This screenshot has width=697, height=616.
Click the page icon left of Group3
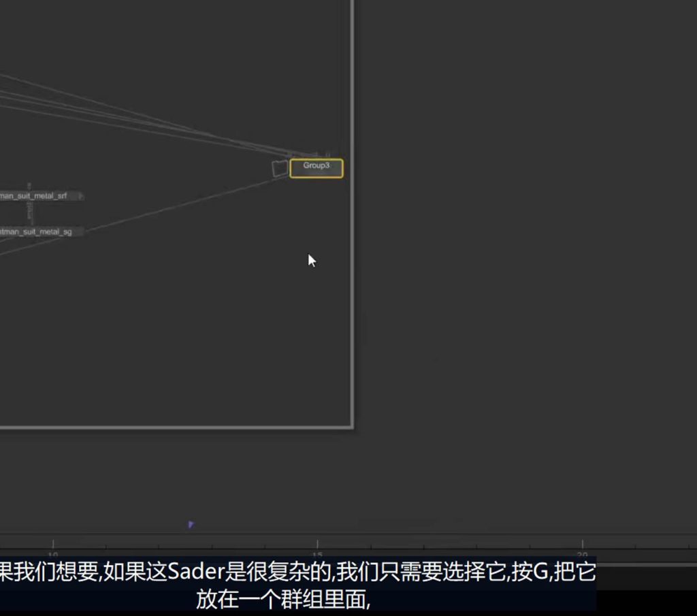280,168
